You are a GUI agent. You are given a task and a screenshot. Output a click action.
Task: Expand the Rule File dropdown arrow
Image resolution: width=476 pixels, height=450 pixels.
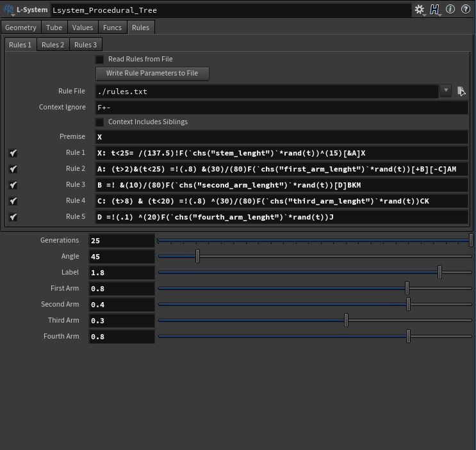point(446,91)
